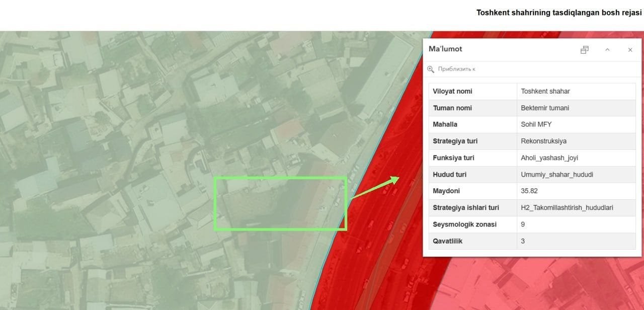Click the "Toshkent shahrining tasdiqlangan bosh rejasi" title
644x310 pixels.
pyautogui.click(x=559, y=13)
